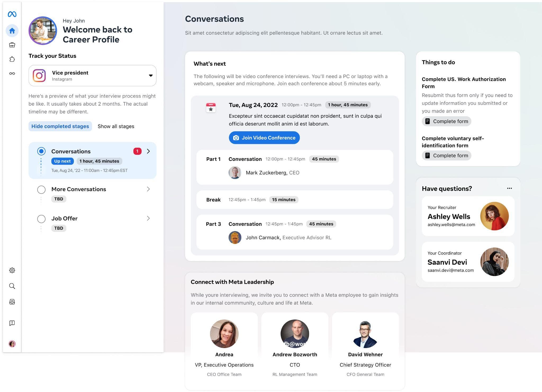This screenshot has width=542, height=392.
Task: Click the 15 minutes break duration tag
Action: coord(284,200)
